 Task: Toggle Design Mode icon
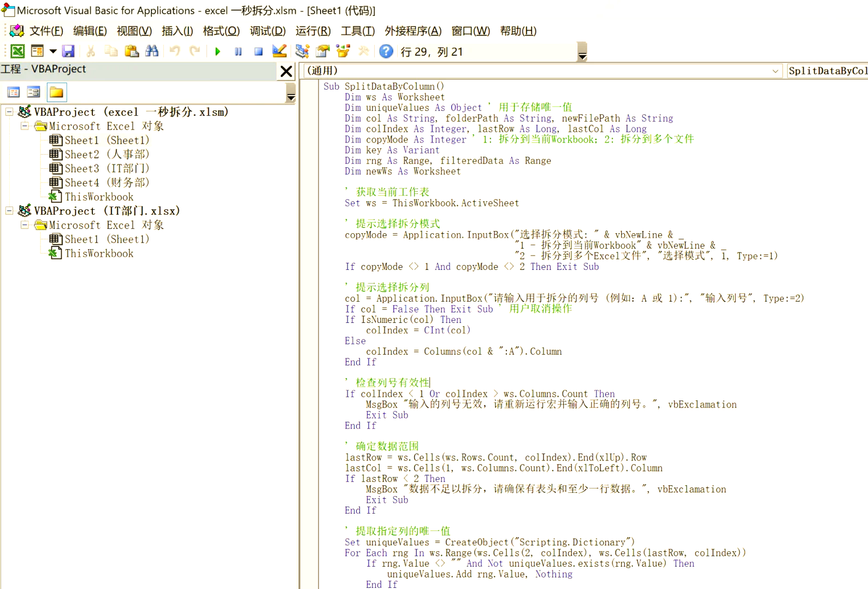[x=279, y=51]
